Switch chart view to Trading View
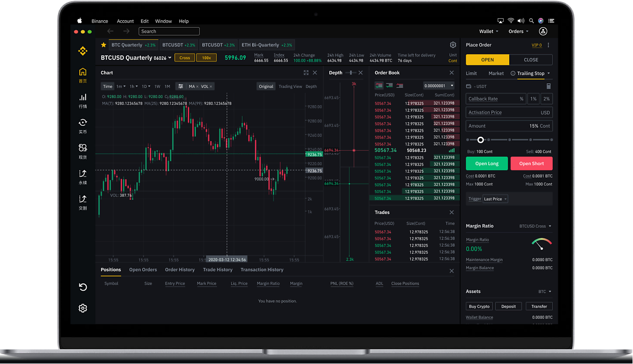Screen dimensions: 633x364 [290, 86]
